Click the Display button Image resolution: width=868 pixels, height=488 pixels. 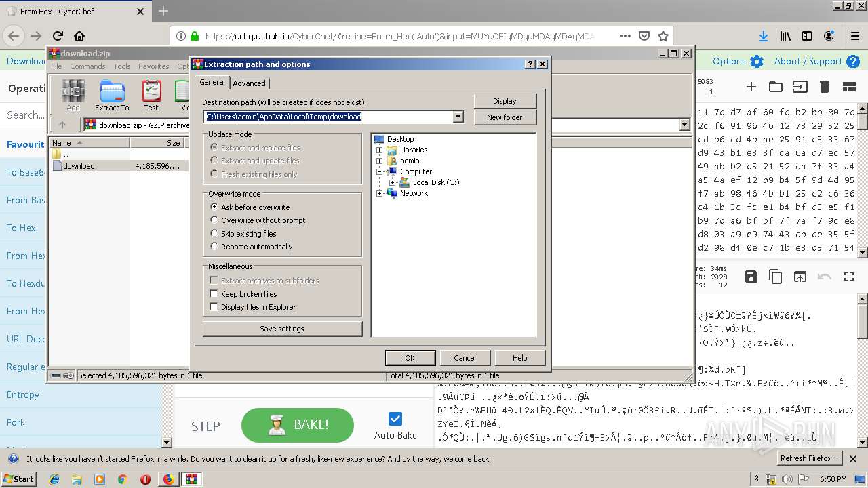click(505, 101)
